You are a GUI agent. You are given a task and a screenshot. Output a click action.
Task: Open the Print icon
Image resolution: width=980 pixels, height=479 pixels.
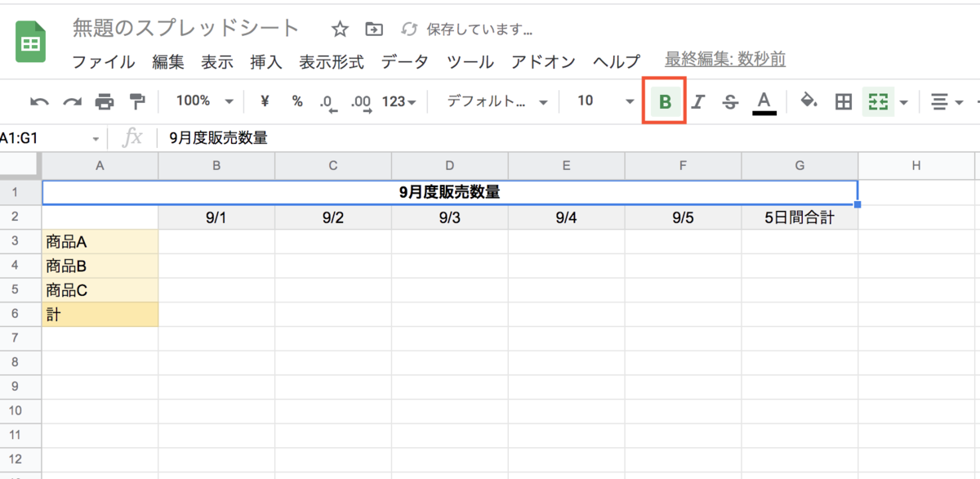pos(105,101)
